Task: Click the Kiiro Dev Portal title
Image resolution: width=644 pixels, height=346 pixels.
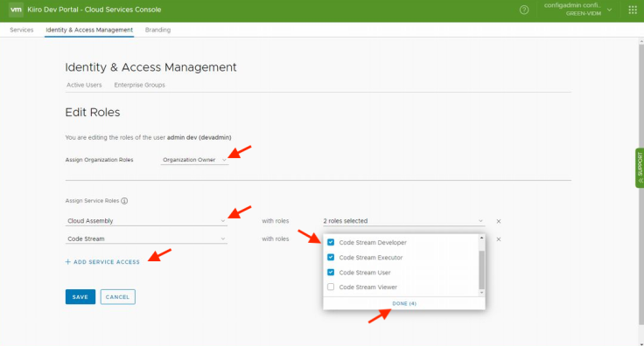Action: coord(94,10)
